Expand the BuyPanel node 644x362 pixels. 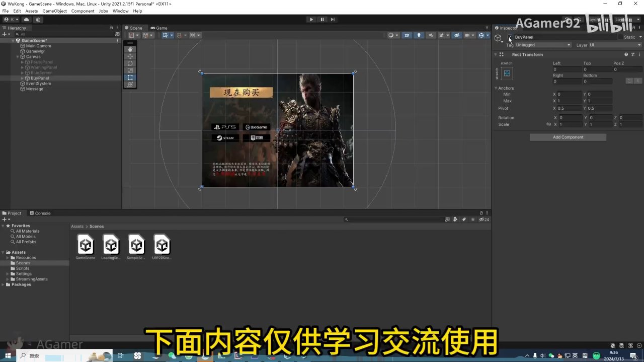point(22,79)
